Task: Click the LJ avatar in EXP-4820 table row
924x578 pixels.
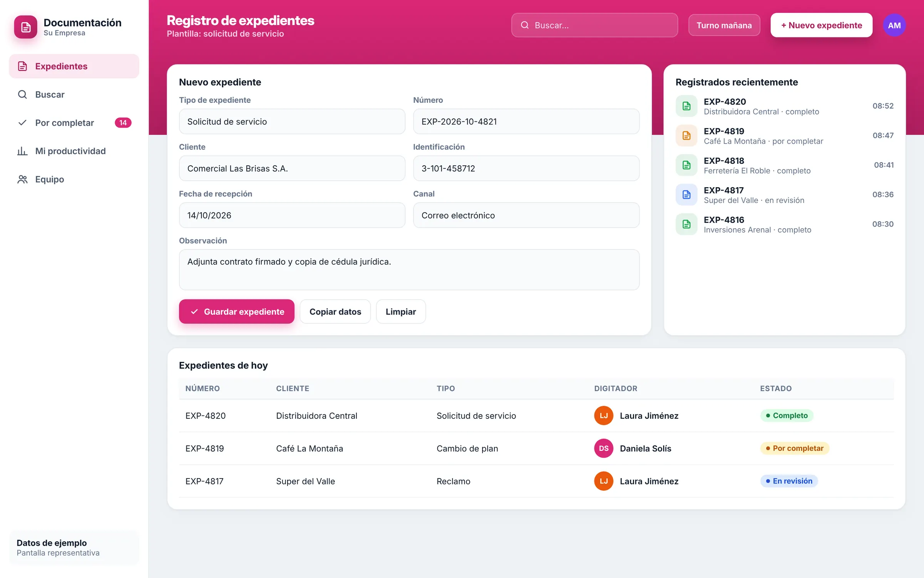Action: coord(604,415)
